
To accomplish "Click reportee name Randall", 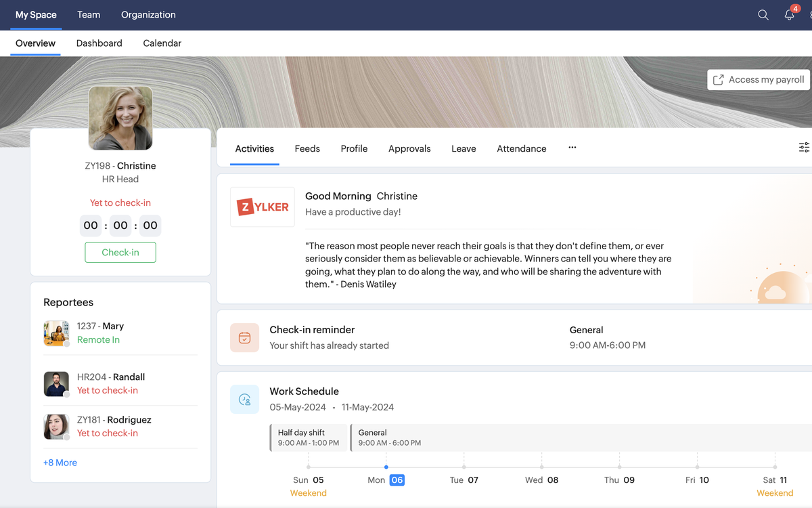I will coord(129,377).
